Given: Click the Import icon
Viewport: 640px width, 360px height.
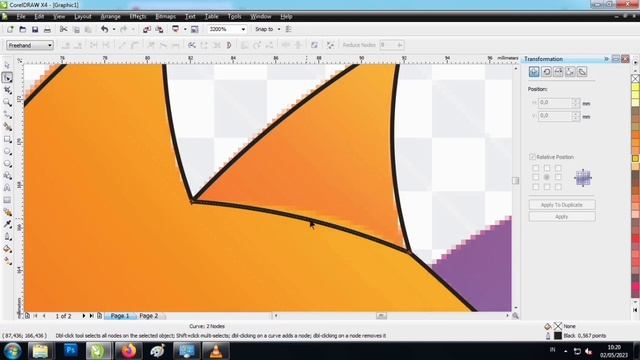Looking at the screenshot, I should [x=147, y=29].
